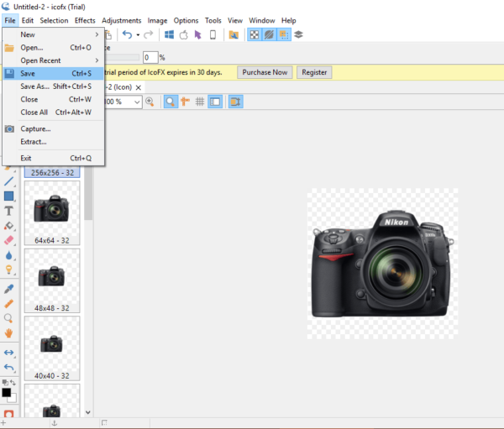Click the mobile phone icon button
The width and height of the screenshot is (504, 429).
[x=213, y=34]
